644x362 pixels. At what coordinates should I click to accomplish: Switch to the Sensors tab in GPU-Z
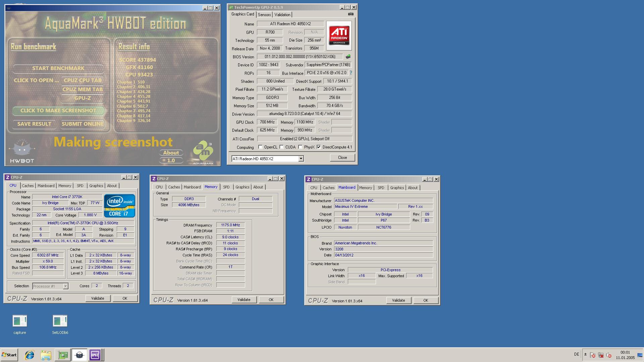point(264,15)
